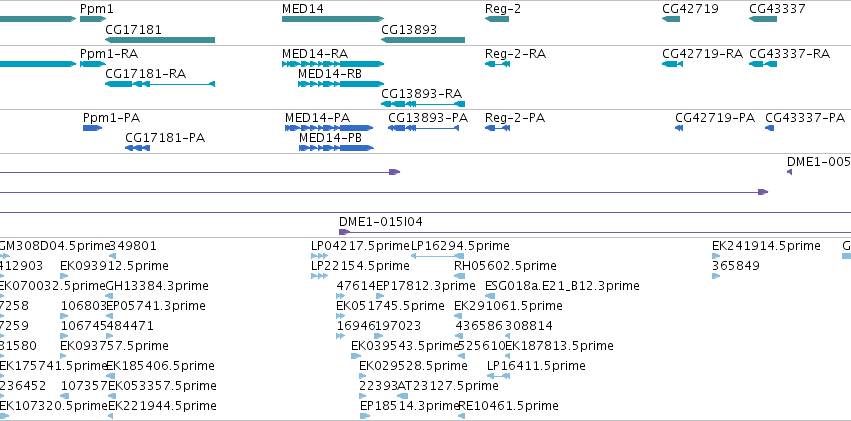
Task: Click the MED14 gene arrow glyph
Action: [x=333, y=19]
